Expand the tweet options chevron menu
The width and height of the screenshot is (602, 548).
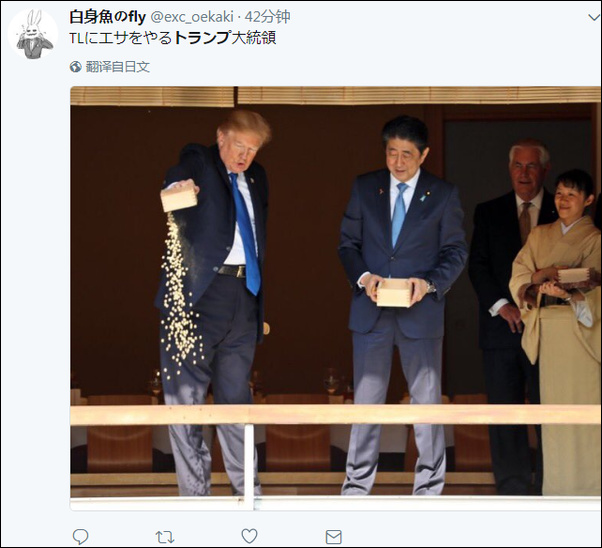pos(594,17)
